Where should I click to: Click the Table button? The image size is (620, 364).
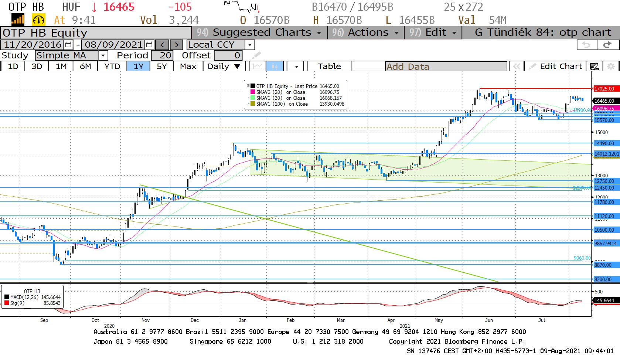pos(329,67)
